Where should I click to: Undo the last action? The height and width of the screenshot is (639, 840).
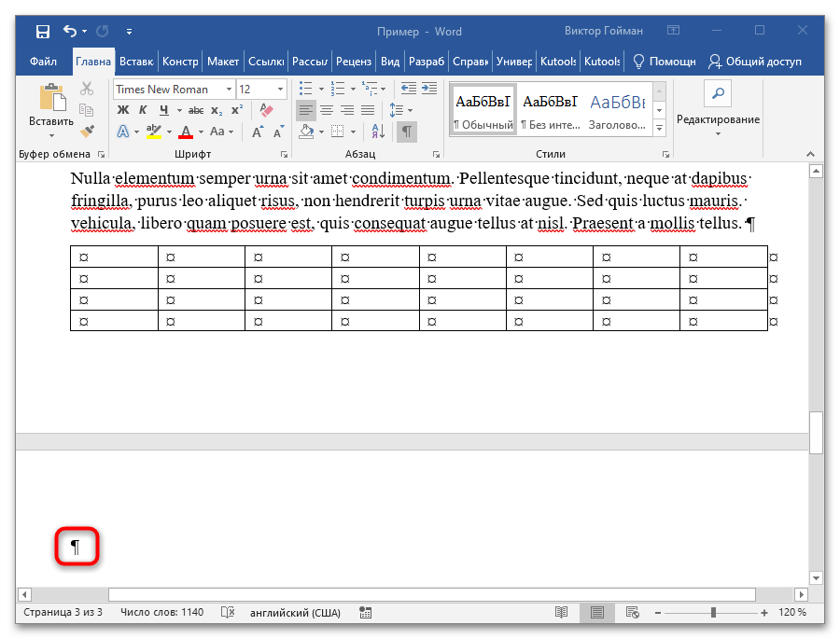70,31
